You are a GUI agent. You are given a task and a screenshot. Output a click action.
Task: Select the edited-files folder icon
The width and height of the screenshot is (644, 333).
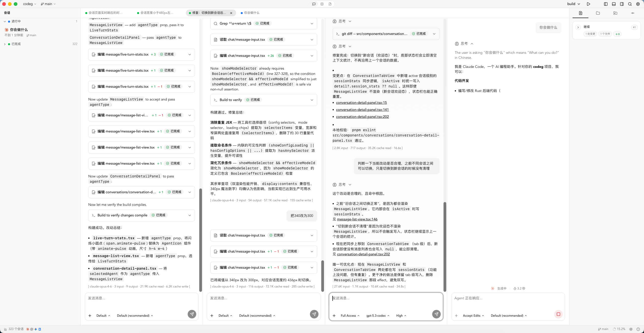[616, 13]
